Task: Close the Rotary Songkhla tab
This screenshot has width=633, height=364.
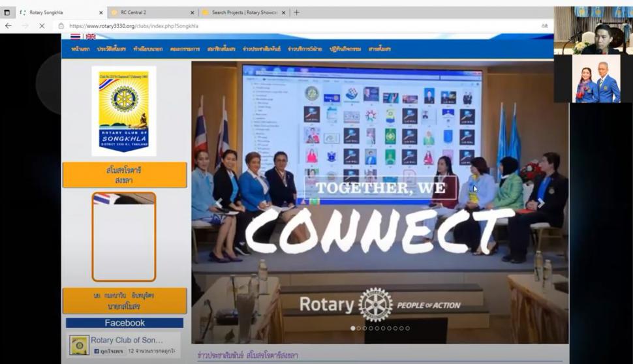Action: 101,12
